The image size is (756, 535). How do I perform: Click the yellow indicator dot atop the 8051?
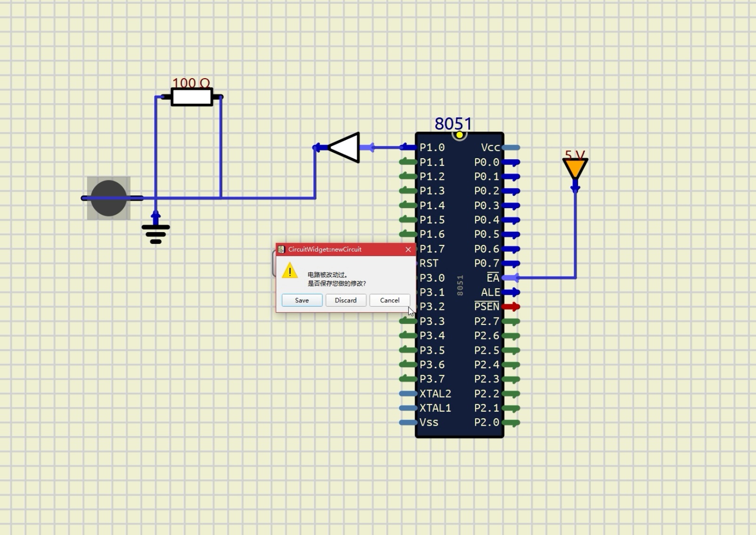point(459,135)
